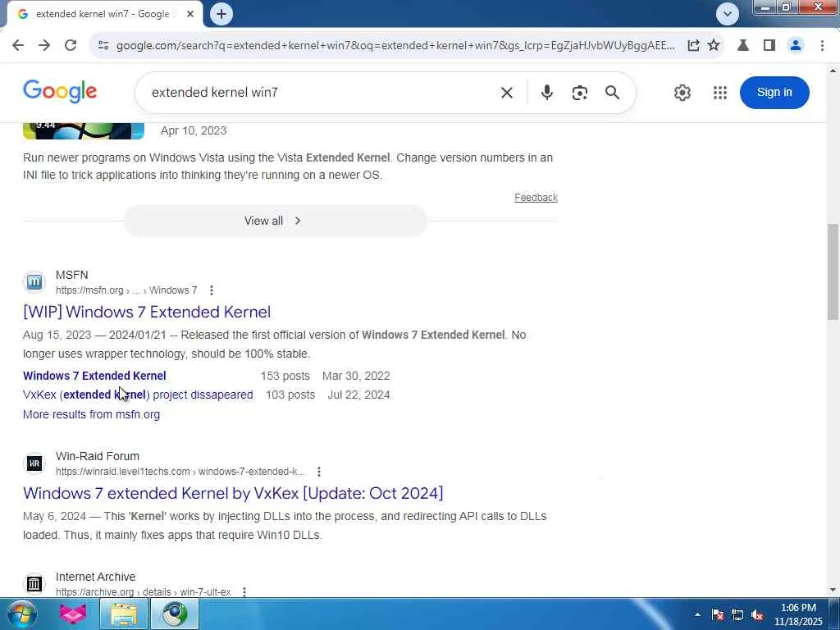Open Chrome Labs flask icon
840x630 pixels.
pyautogui.click(x=743, y=46)
